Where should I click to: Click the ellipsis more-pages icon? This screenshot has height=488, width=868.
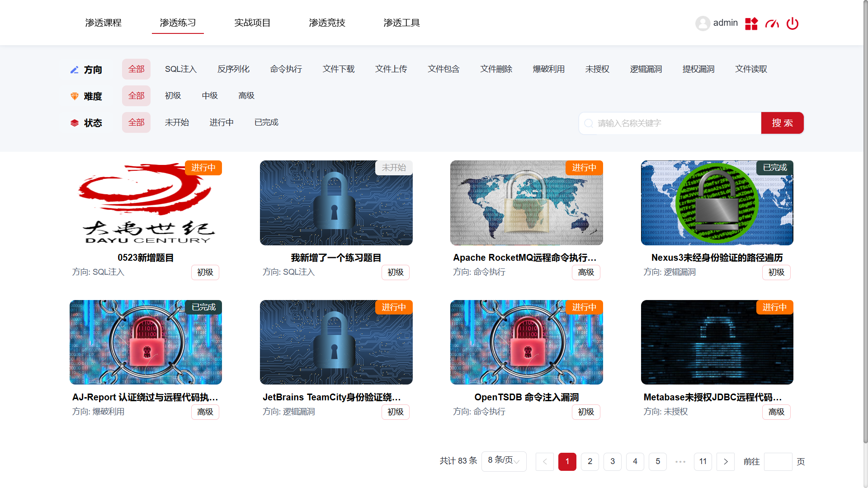(680, 461)
